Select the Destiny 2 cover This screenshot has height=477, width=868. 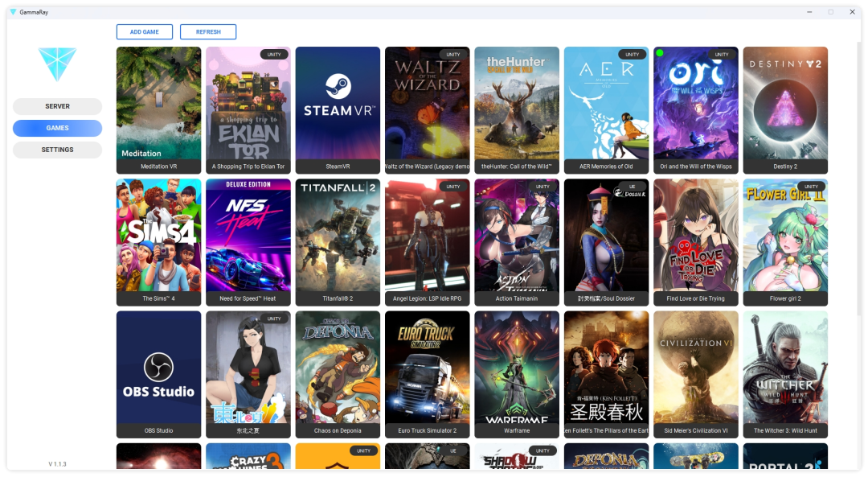coord(784,103)
